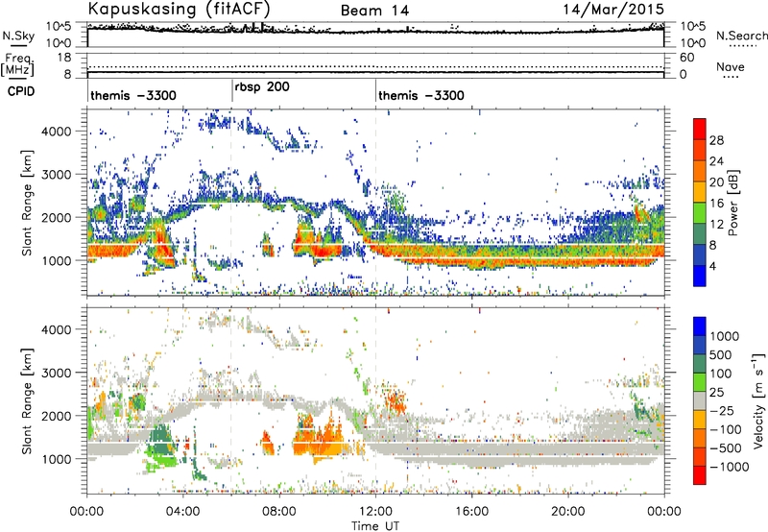Click the '10^5' tick on right axis
Image resolution: width=768 pixels, height=532 pixels.
[x=692, y=27]
